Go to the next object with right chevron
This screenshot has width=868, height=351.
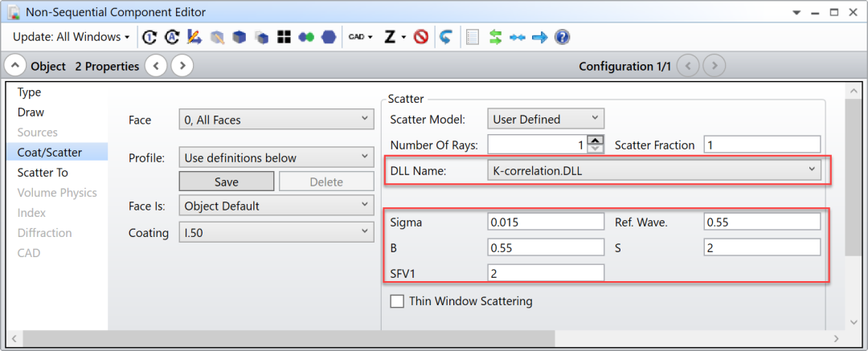(182, 66)
